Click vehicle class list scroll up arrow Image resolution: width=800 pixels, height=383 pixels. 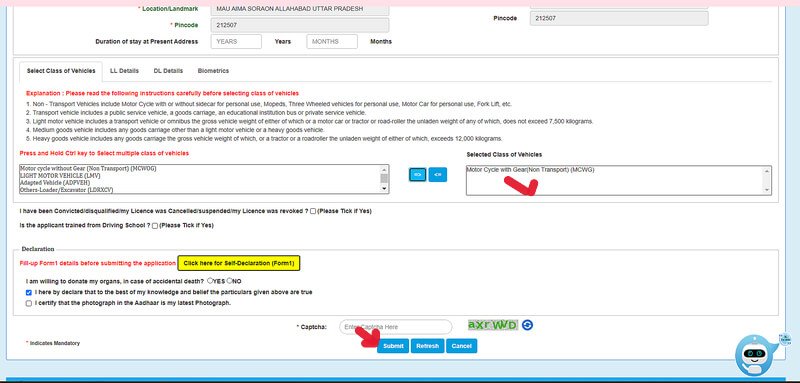(384, 169)
